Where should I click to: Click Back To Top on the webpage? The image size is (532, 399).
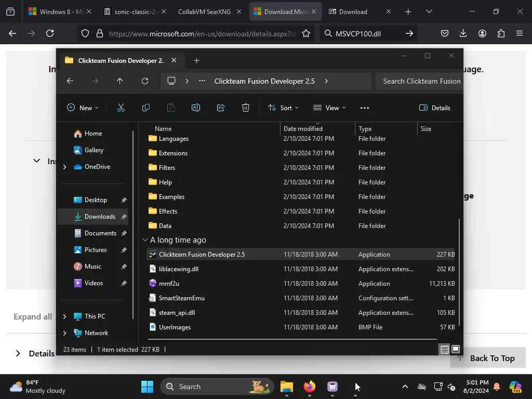click(x=488, y=358)
